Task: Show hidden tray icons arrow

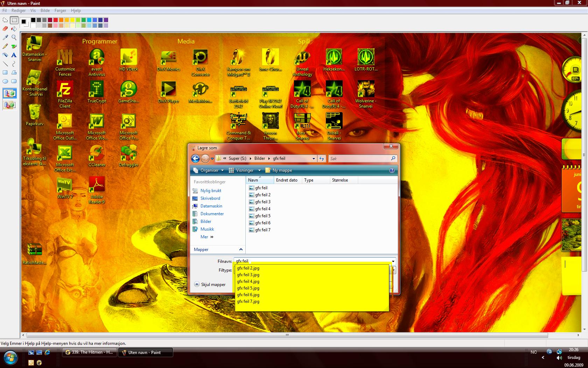Action: (x=543, y=357)
